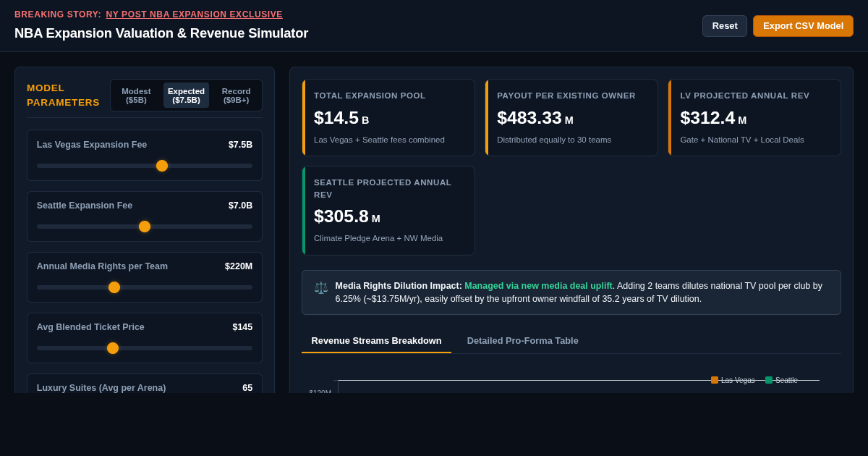Click the Total Expansion Pool card

click(x=388, y=117)
